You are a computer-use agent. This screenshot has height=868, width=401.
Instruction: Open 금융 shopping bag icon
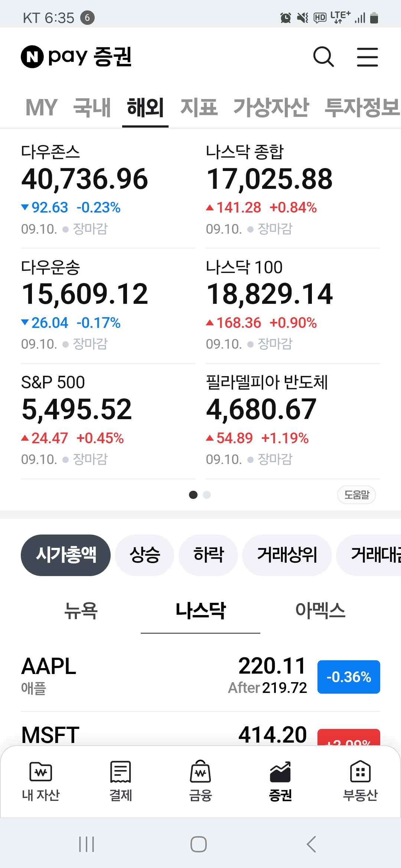tap(200, 780)
